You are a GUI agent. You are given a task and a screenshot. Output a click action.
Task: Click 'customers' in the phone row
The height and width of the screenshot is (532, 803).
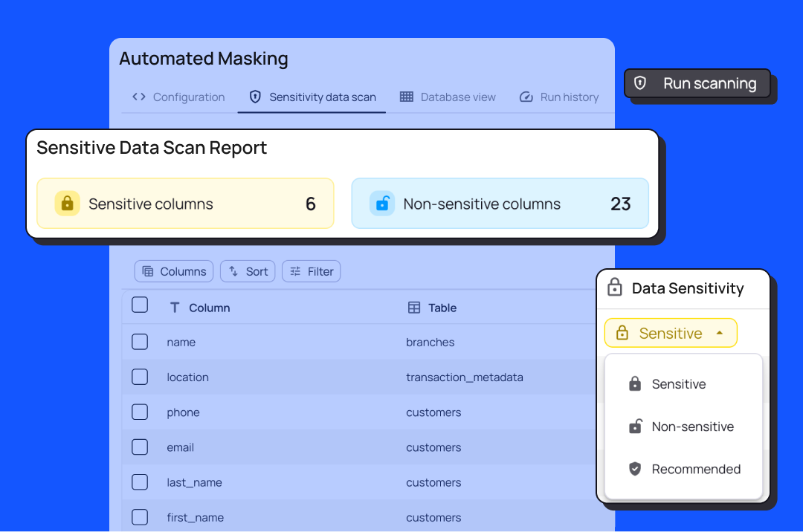[433, 412]
